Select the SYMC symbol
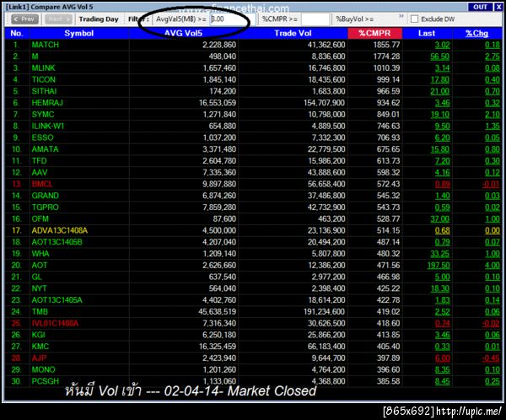506x420 pixels. click(x=43, y=115)
